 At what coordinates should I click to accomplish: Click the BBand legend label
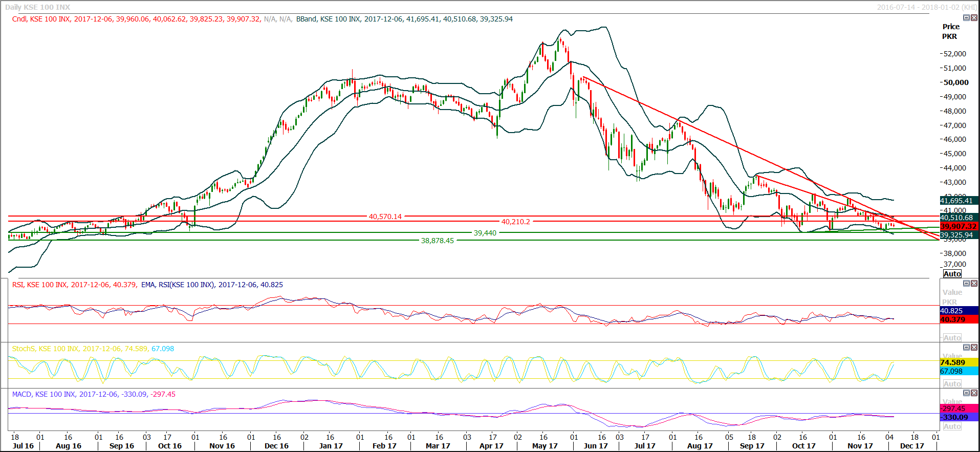(x=306, y=19)
